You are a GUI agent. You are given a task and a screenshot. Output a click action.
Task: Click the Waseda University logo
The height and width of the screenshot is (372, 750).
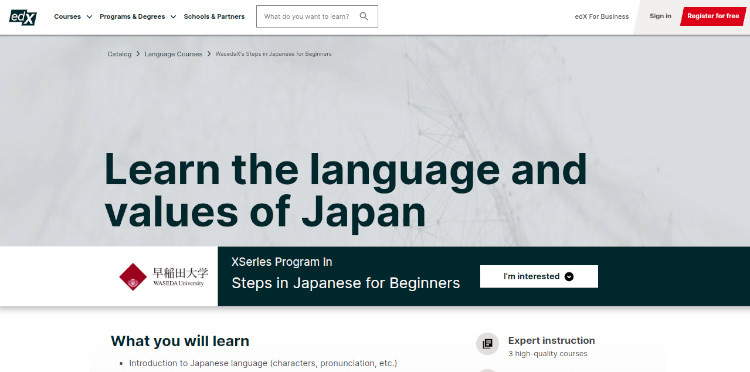click(x=164, y=276)
